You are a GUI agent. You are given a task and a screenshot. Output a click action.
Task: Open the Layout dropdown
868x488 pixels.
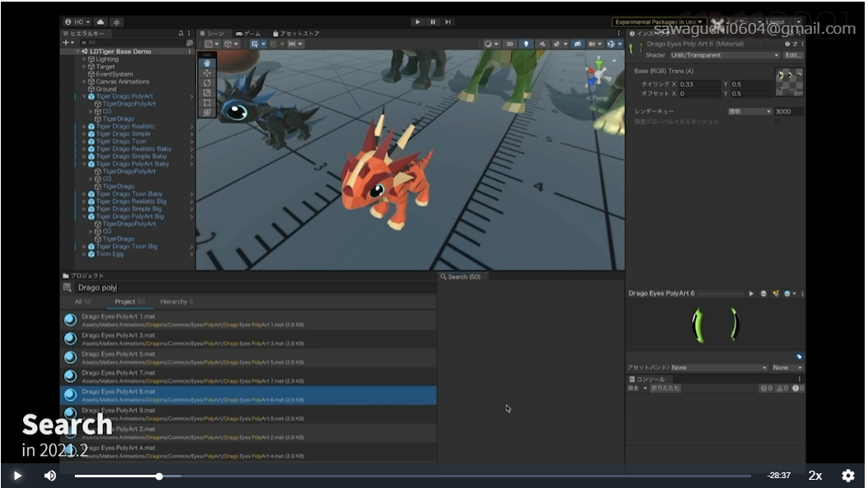pyautogui.click(x=783, y=22)
